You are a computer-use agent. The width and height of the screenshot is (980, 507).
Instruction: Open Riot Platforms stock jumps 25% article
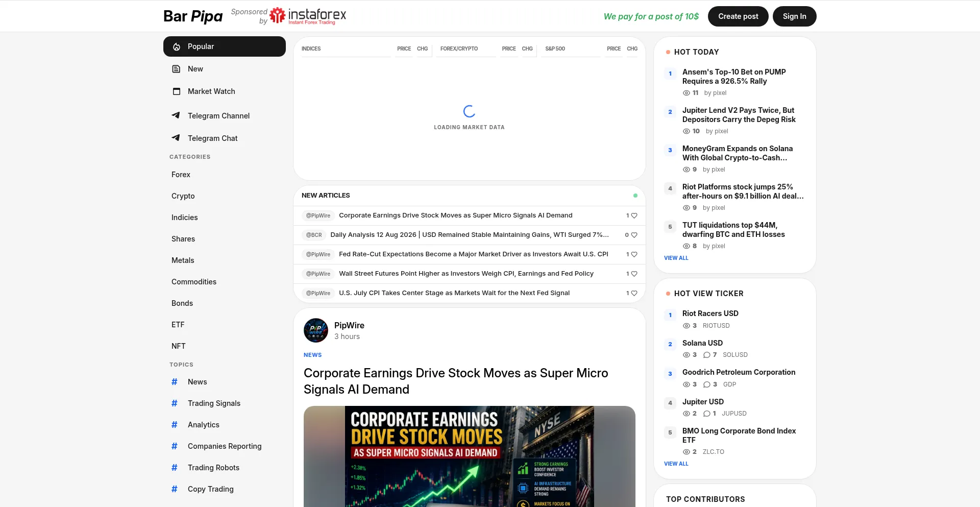[743, 191]
